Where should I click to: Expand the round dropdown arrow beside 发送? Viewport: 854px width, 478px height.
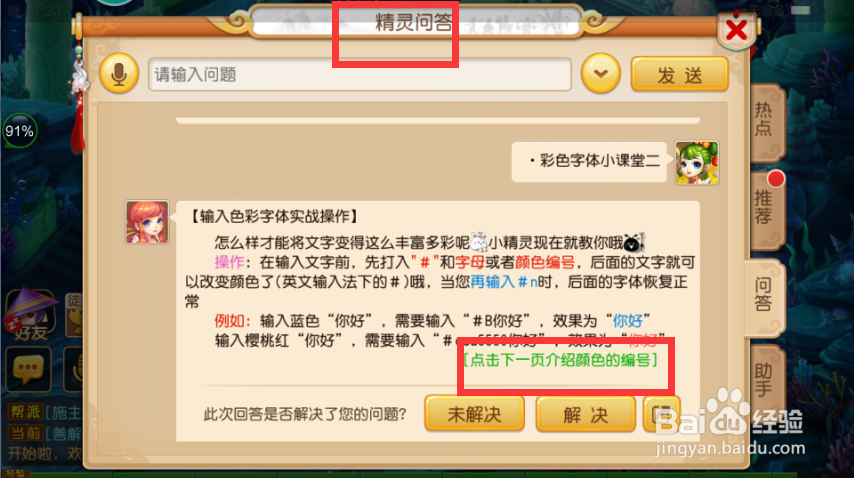[x=601, y=73]
